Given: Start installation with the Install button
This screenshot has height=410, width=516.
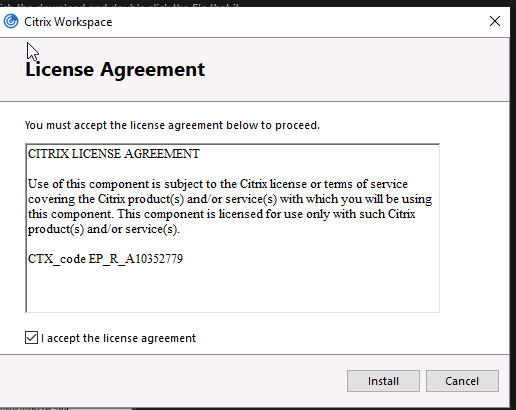Looking at the screenshot, I should coord(383,381).
